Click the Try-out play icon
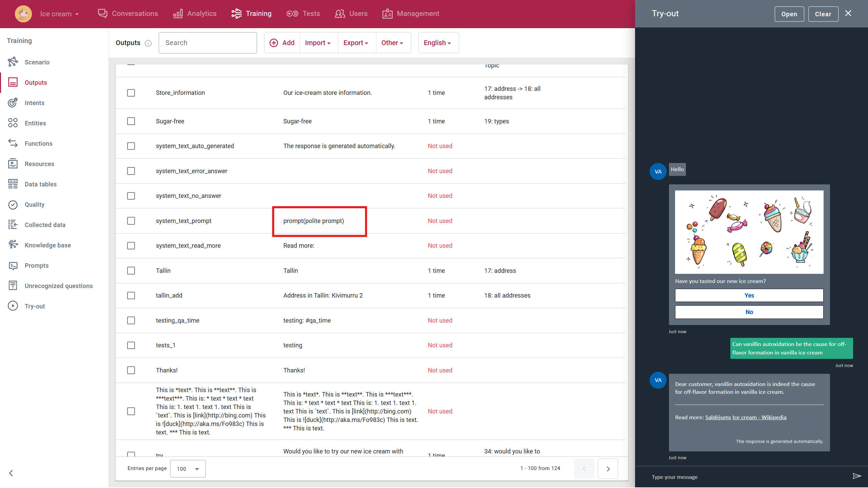 click(x=13, y=306)
